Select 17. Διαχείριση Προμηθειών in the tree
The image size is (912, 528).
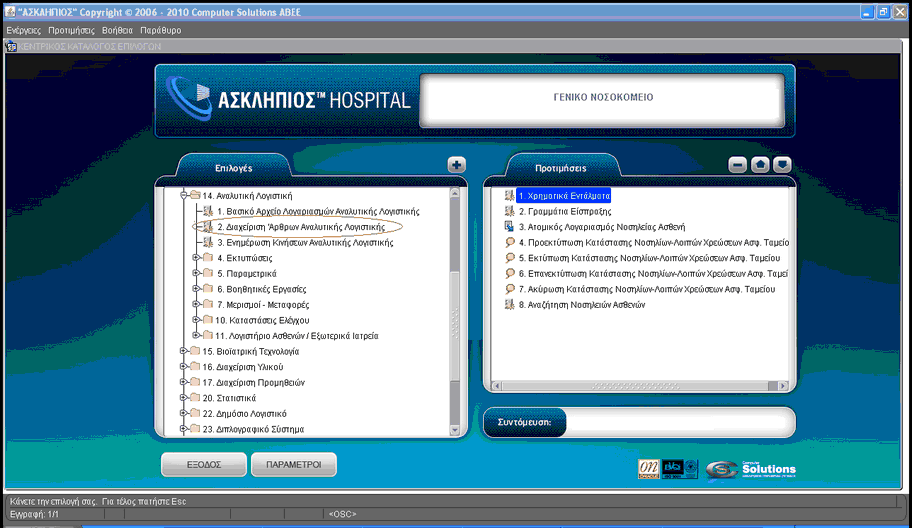(254, 383)
